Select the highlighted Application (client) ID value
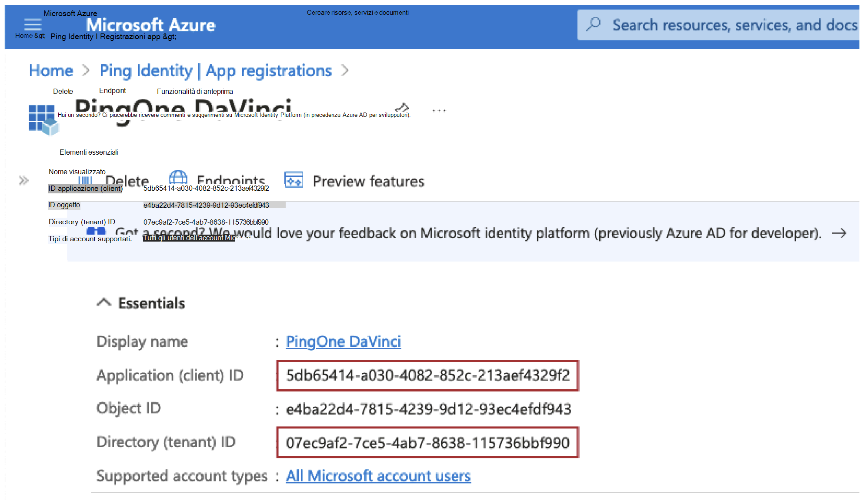This screenshot has width=864, height=504. pyautogui.click(x=427, y=375)
